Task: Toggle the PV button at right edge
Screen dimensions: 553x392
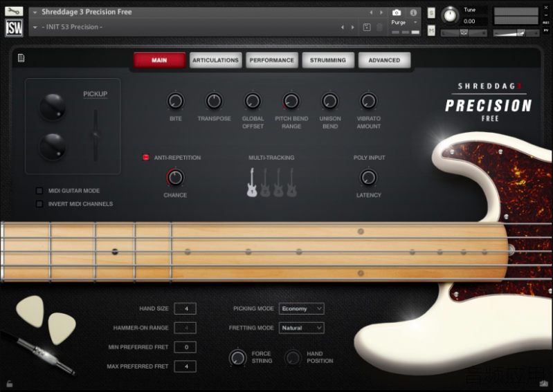Action: point(546,30)
